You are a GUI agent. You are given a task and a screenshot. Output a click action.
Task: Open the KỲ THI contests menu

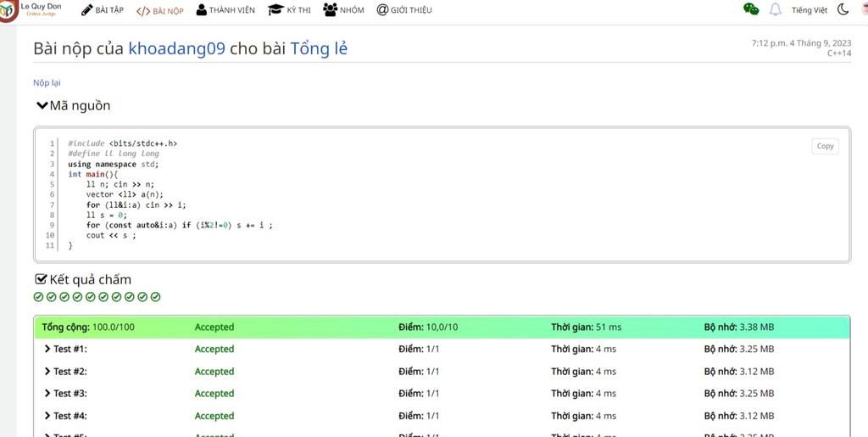click(290, 10)
